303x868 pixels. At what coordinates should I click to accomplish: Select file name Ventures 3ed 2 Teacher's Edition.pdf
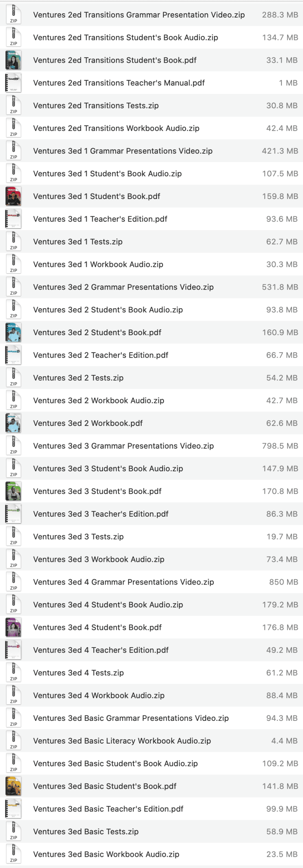101,355
